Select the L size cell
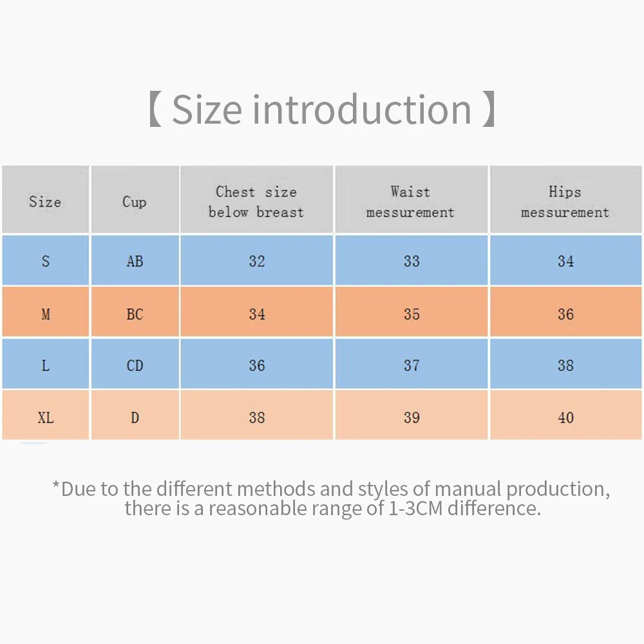 [45, 366]
